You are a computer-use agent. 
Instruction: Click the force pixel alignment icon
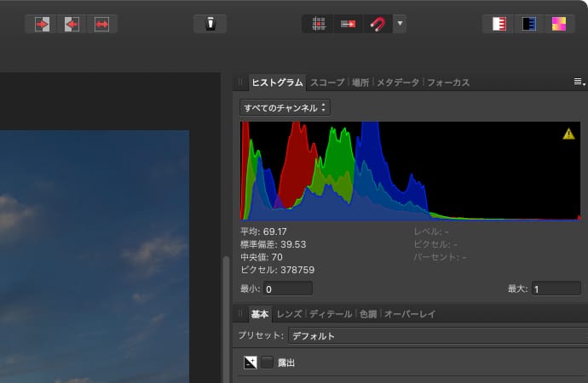[348, 24]
